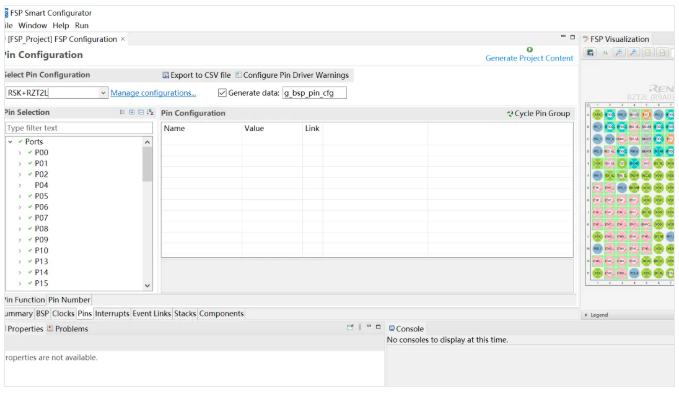This screenshot has width=679, height=393.
Task: Click the open-new-view icon in Properties panel
Action: tap(350, 327)
